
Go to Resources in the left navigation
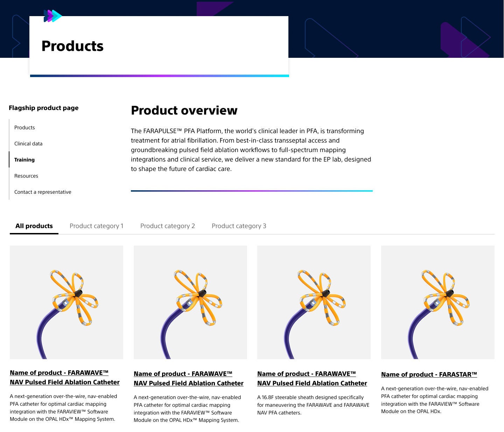(x=26, y=176)
